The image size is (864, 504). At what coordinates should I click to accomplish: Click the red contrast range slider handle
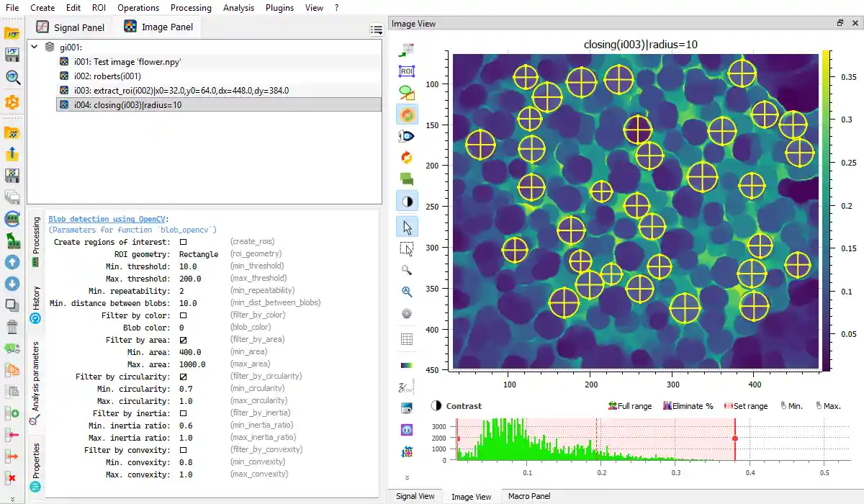(x=735, y=437)
